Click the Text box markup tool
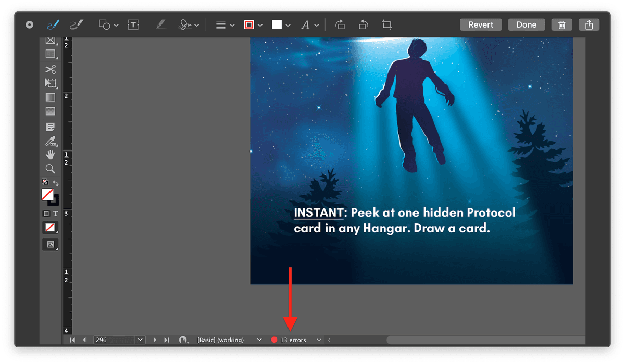This screenshot has height=364, width=625. tap(134, 24)
